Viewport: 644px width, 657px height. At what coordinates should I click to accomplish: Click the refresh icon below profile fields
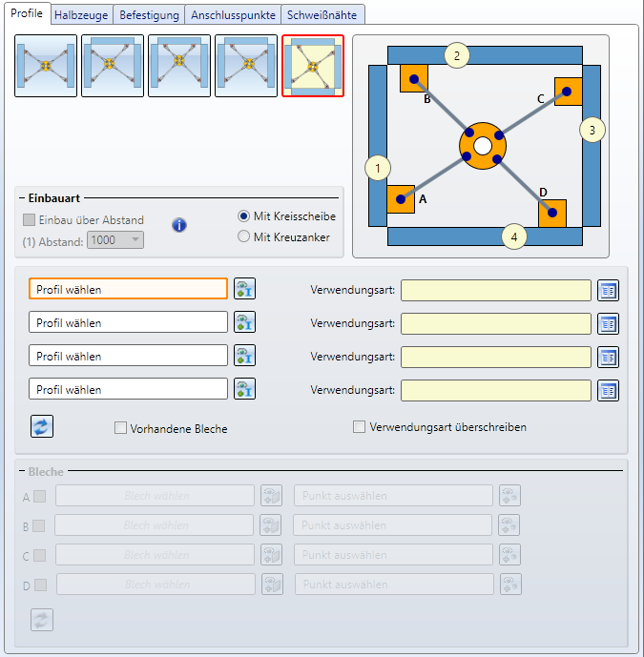point(42,426)
